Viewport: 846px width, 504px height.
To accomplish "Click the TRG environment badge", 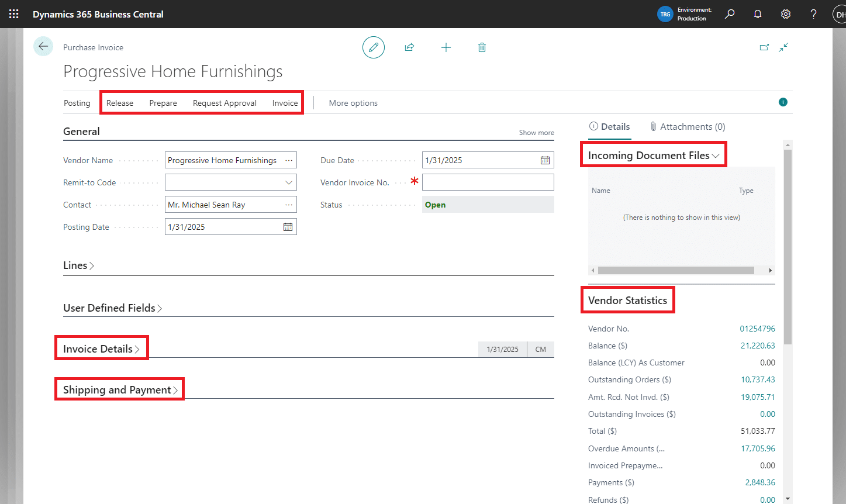I will 665,14.
